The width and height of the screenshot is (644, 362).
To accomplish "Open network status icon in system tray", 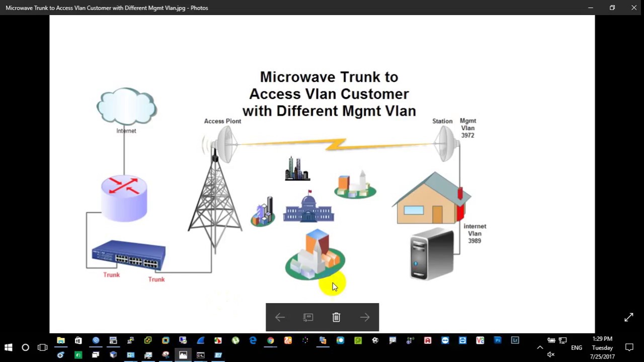I will tap(562, 340).
